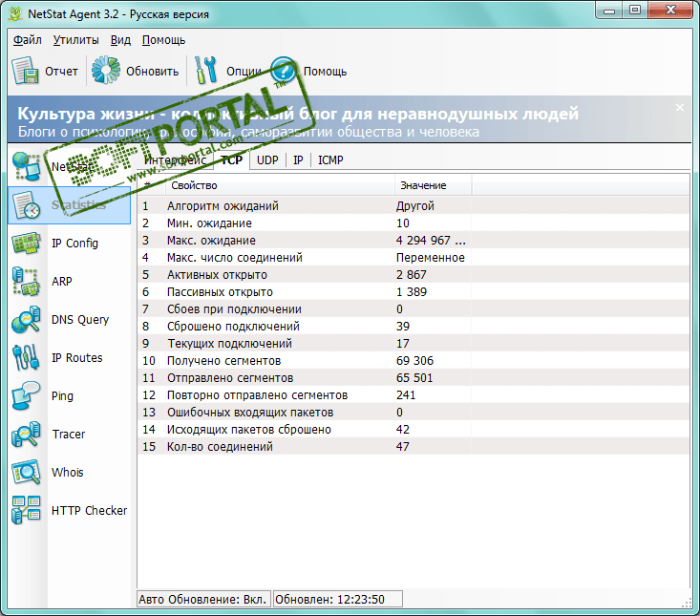
Task: Select the Пассивных открыто row
Action: point(414,292)
